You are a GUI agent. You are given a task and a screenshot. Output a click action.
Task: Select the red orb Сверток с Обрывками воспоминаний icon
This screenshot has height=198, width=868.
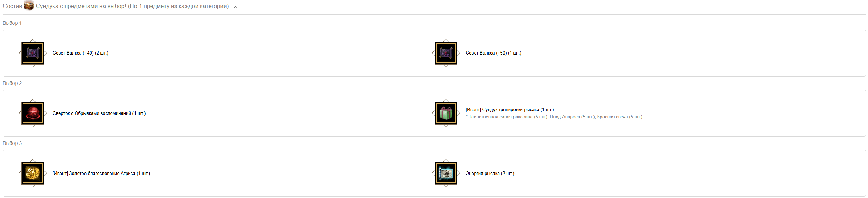pos(33,113)
